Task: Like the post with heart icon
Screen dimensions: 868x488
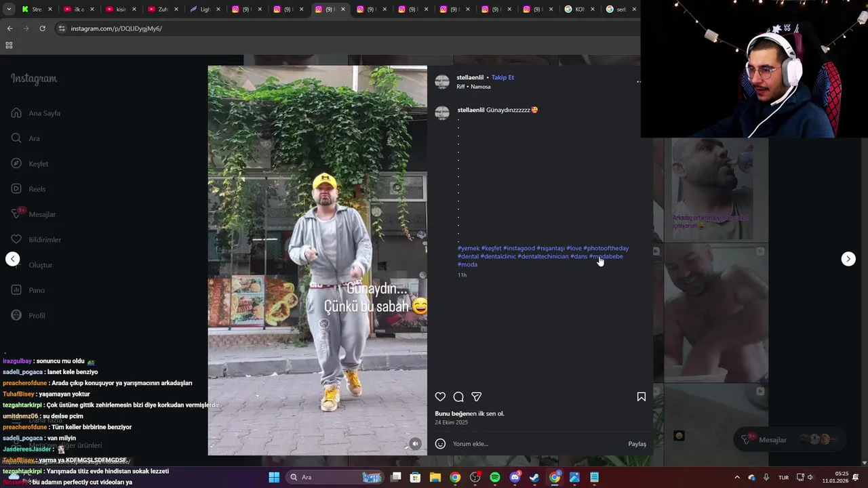Action: [x=440, y=396]
